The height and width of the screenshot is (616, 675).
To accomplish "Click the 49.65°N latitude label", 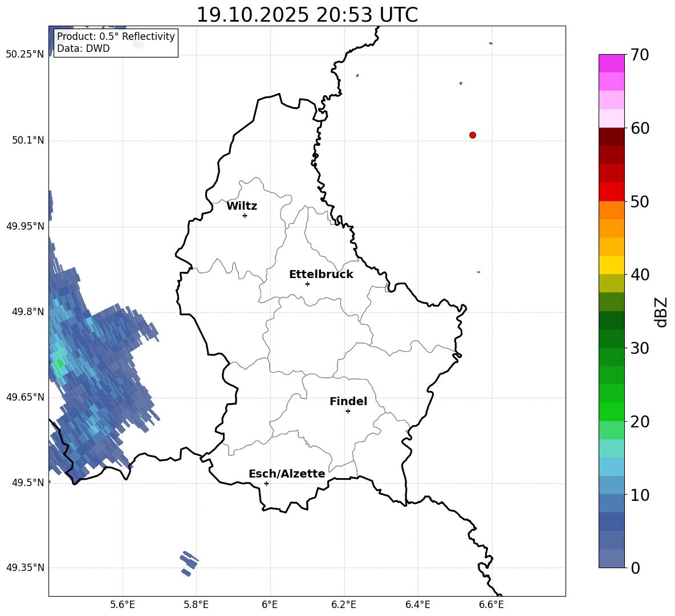I will pyautogui.click(x=25, y=397).
